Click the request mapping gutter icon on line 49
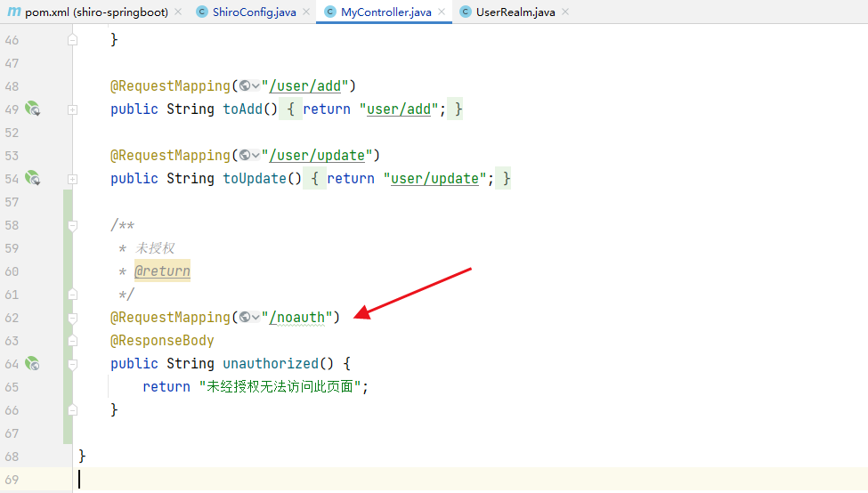 point(33,109)
